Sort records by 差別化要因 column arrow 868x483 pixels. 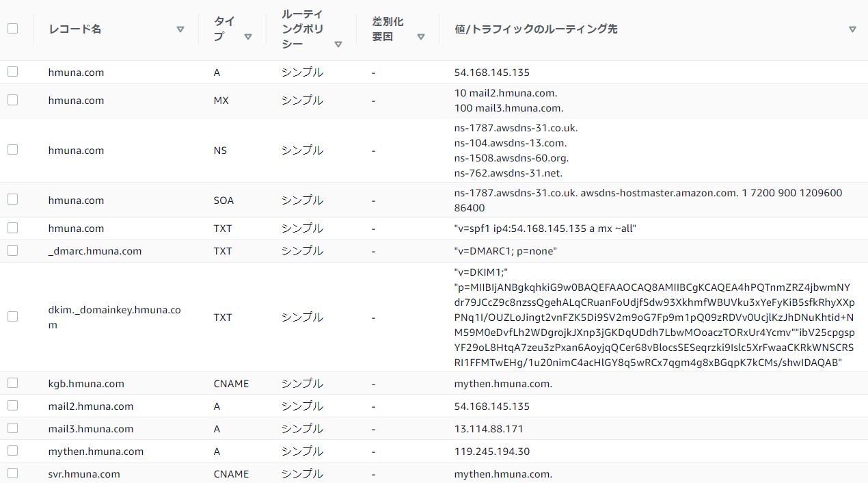click(x=421, y=37)
